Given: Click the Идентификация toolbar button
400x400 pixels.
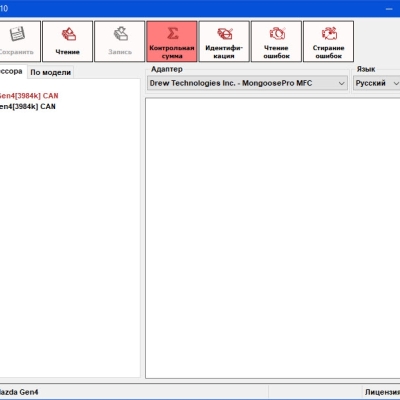Looking at the screenshot, I should [x=224, y=41].
